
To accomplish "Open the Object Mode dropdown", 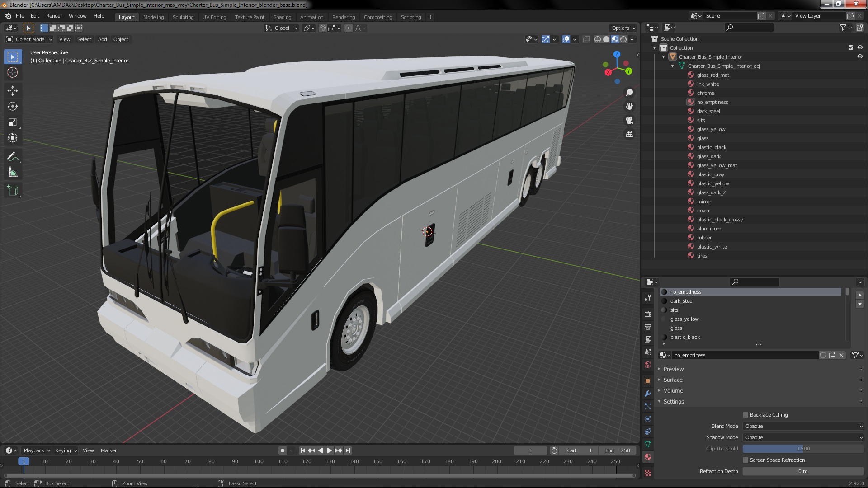I will 30,39.
